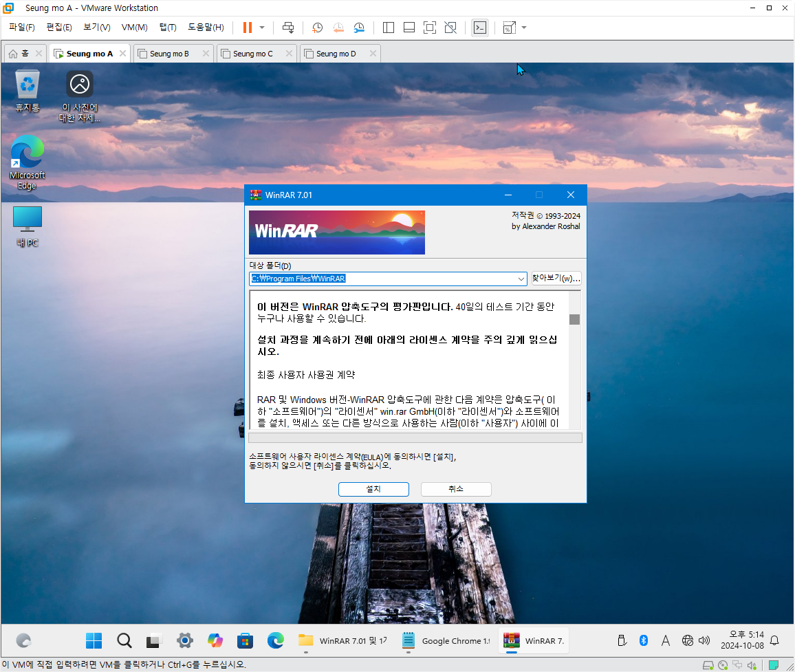Select the 이 사진에 대한 자세... desktop icon

pos(80,96)
